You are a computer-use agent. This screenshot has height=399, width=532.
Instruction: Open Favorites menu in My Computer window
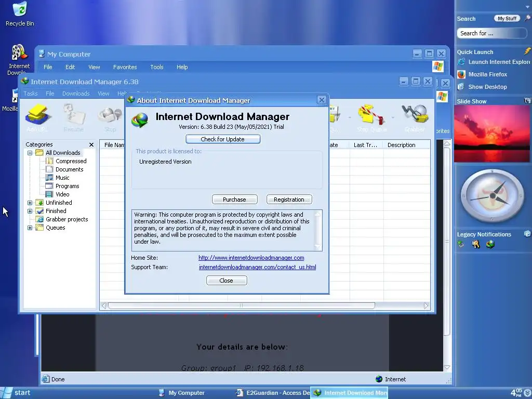coord(125,67)
